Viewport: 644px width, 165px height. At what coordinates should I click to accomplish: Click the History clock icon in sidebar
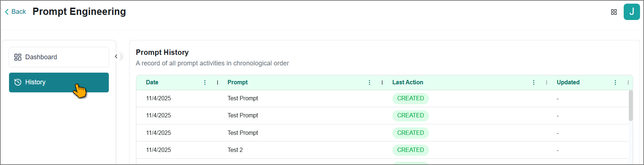[x=18, y=82]
